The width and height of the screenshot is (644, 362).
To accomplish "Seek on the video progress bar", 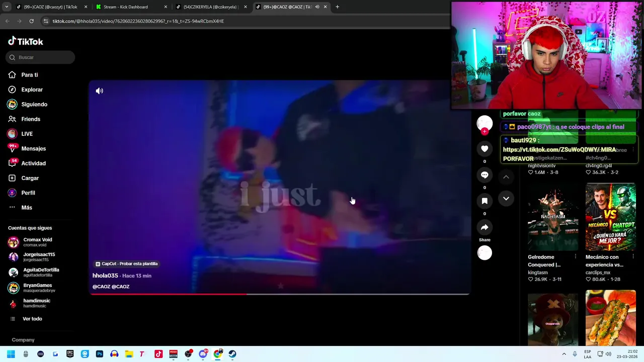I will [280, 294].
